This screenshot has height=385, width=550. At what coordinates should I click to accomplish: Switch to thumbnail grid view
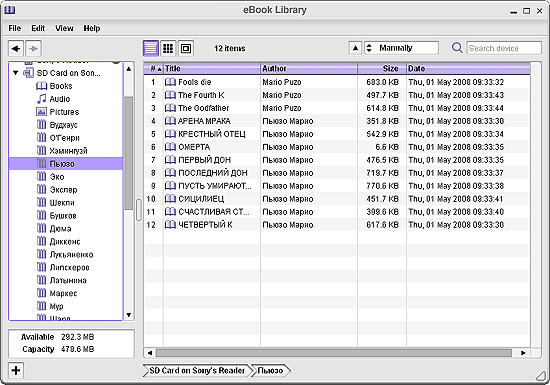point(168,48)
